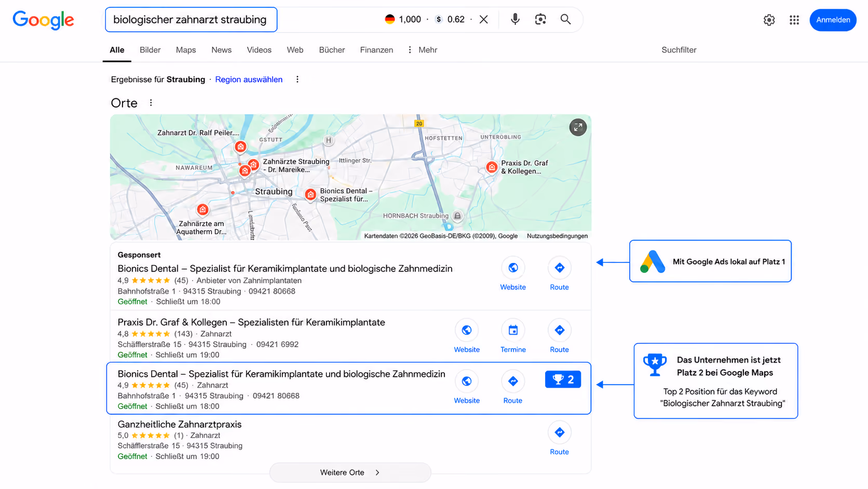Click 'Schließt um 19:00' for Praxis Dr. Graf
Screen dimensions: 868x489
[x=187, y=355]
